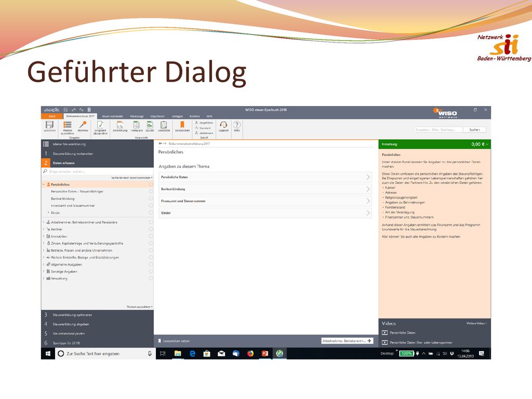The image size is (532, 399).
Task: Open the Hilfe question mark icon
Action: point(237,125)
